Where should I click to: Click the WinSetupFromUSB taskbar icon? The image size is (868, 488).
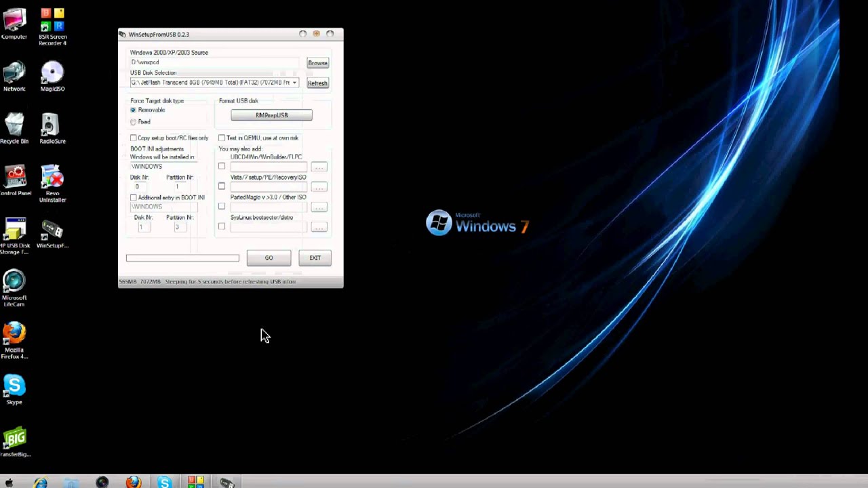(227, 482)
